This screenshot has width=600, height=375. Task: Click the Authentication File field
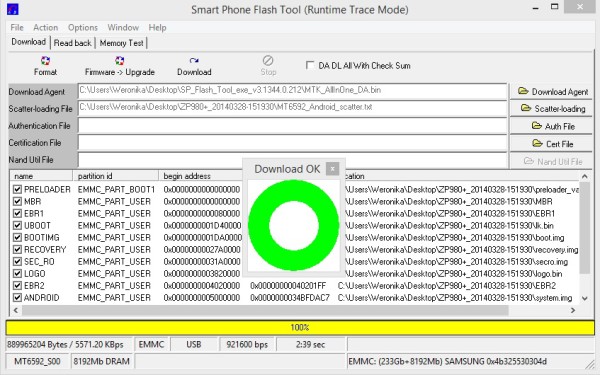(x=292, y=126)
